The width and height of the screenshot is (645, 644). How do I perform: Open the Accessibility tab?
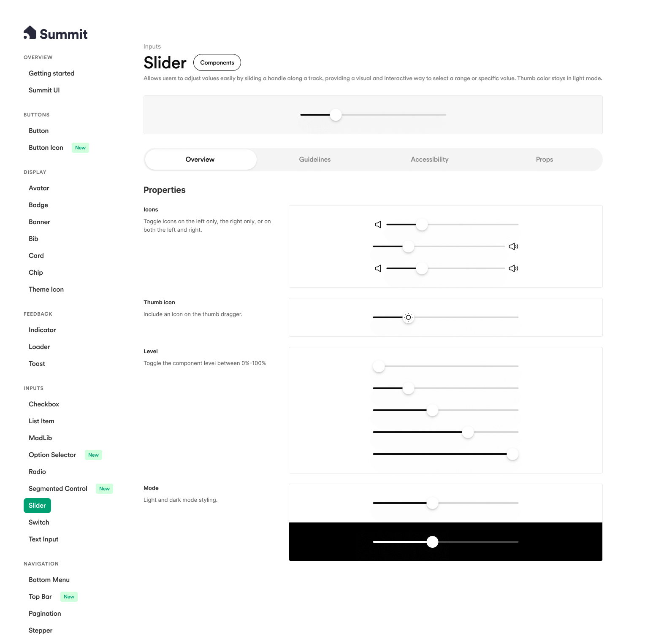pos(430,160)
